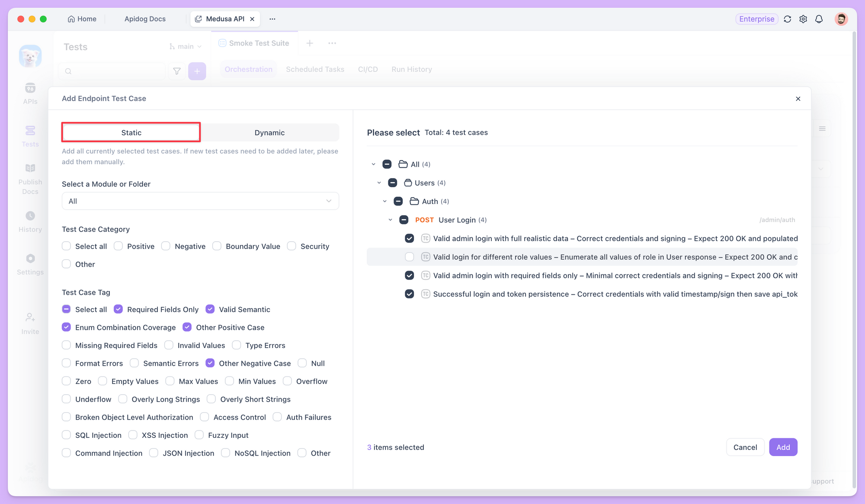Select the unchecked 'Valid login for different role values' case
The height and width of the screenshot is (504, 865).
409,256
